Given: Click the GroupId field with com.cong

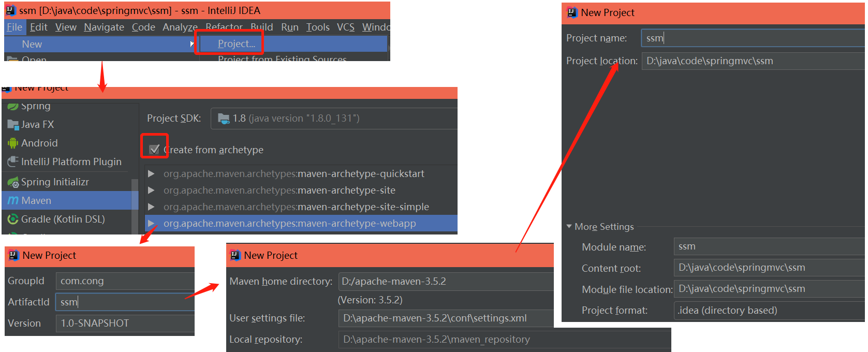Looking at the screenshot, I should [x=125, y=281].
